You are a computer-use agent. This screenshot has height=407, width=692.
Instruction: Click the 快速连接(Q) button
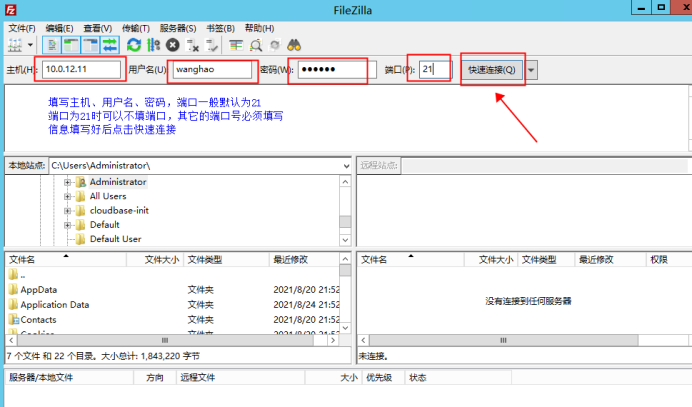[492, 70]
